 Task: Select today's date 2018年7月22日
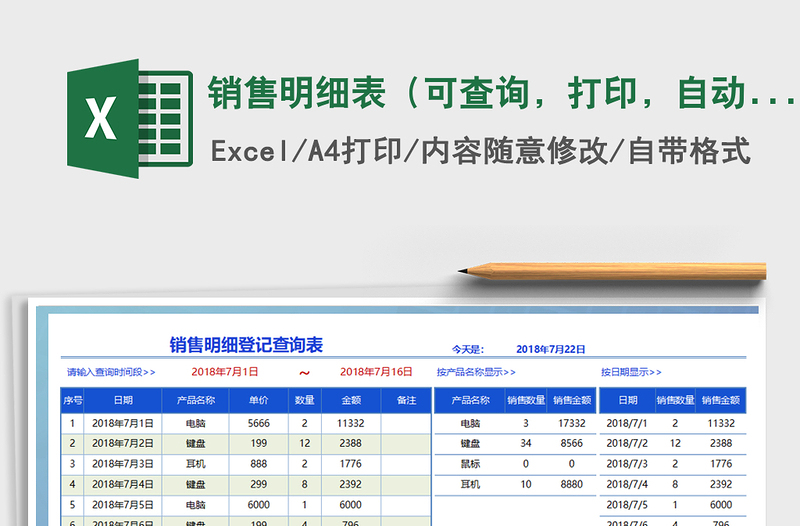[551, 349]
